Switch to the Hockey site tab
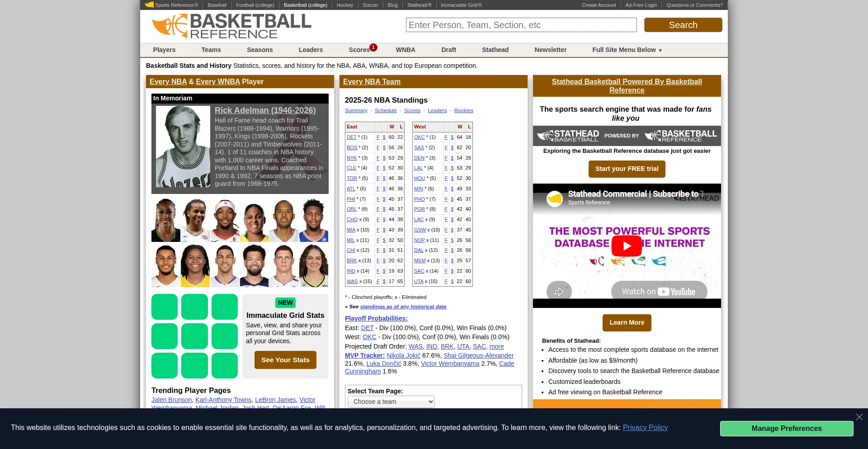Image resolution: width=868 pixels, height=449 pixels. 345,5
